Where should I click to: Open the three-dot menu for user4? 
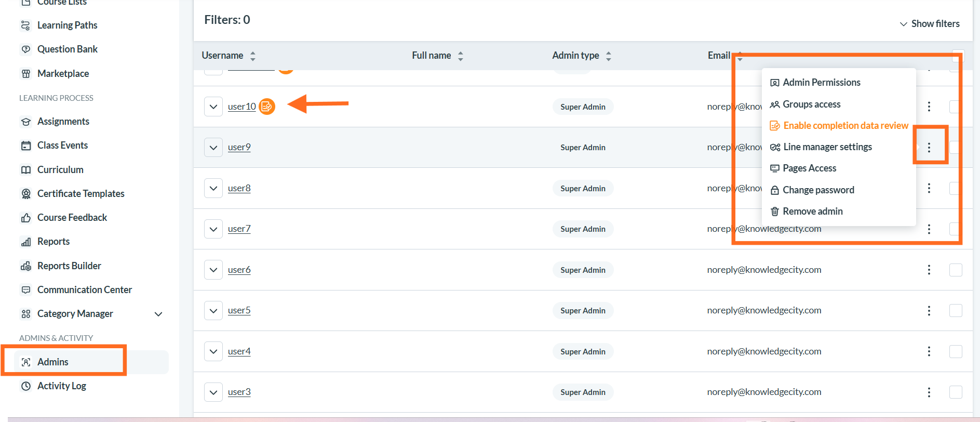coord(929,351)
